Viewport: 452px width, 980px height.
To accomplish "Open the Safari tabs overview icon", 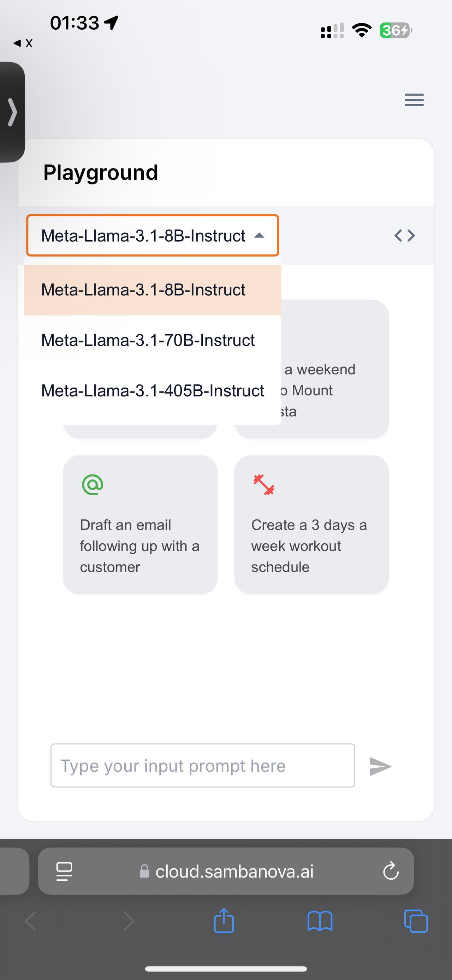I will [416, 921].
